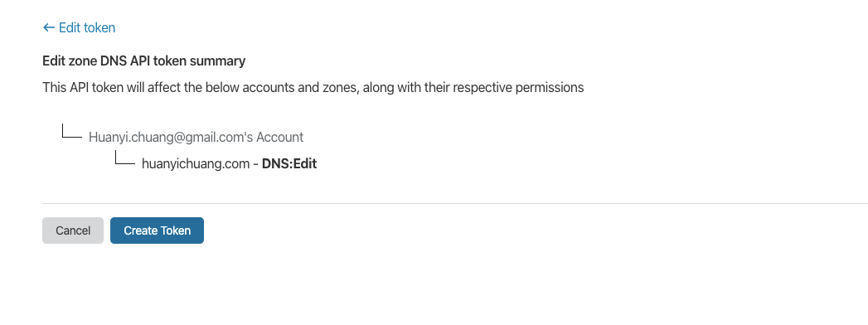Select the huanyichuang.com zone entry

(x=196, y=164)
